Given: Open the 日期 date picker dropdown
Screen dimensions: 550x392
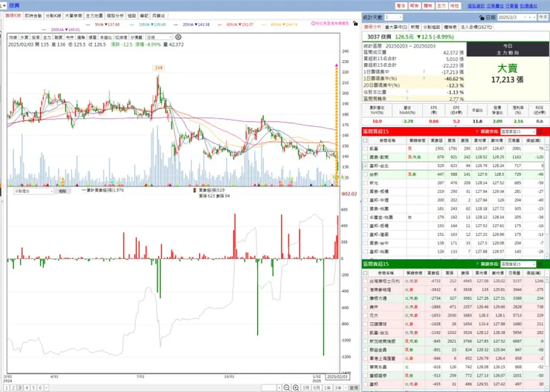Looking at the screenshot, I should [525, 17].
